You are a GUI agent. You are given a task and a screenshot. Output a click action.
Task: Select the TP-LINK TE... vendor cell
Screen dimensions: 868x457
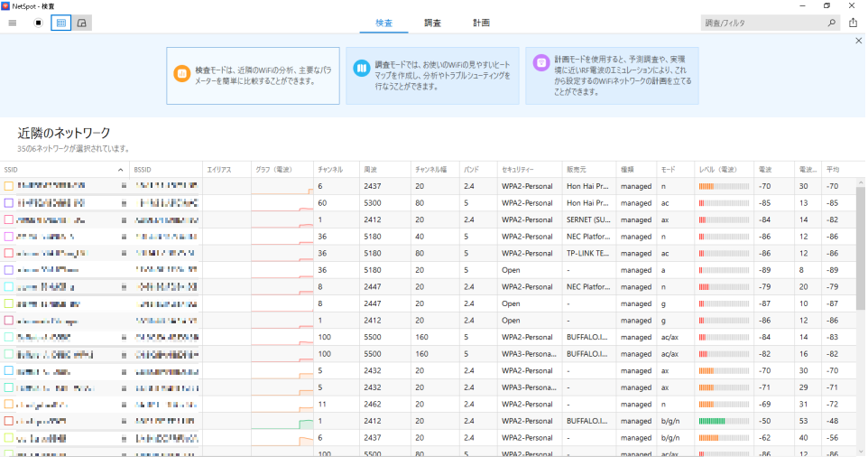click(589, 253)
